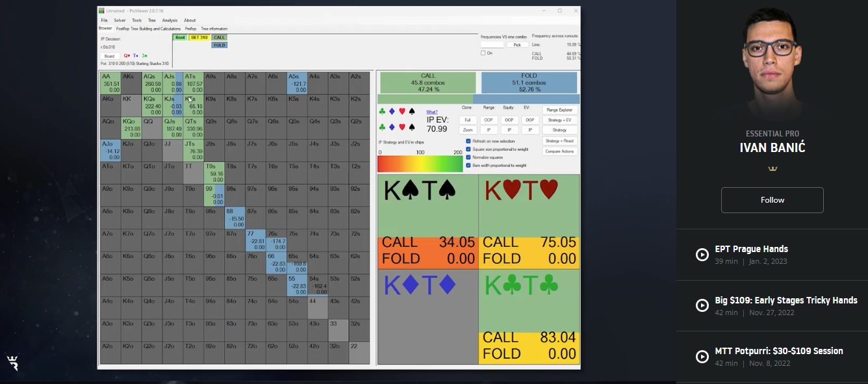Select the red heart suit in the top row

[402, 111]
